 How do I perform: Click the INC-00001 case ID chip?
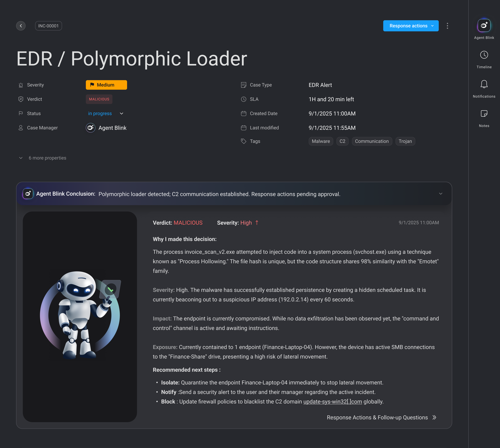click(x=48, y=26)
